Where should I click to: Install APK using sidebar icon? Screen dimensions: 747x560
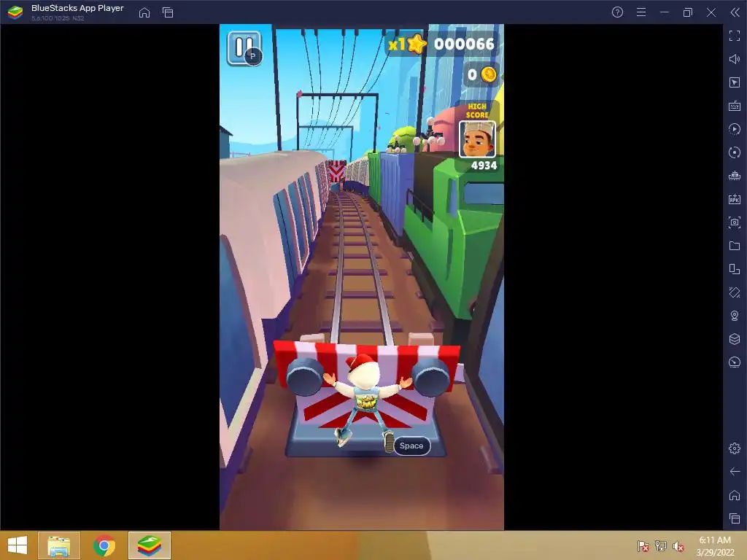pos(735,199)
